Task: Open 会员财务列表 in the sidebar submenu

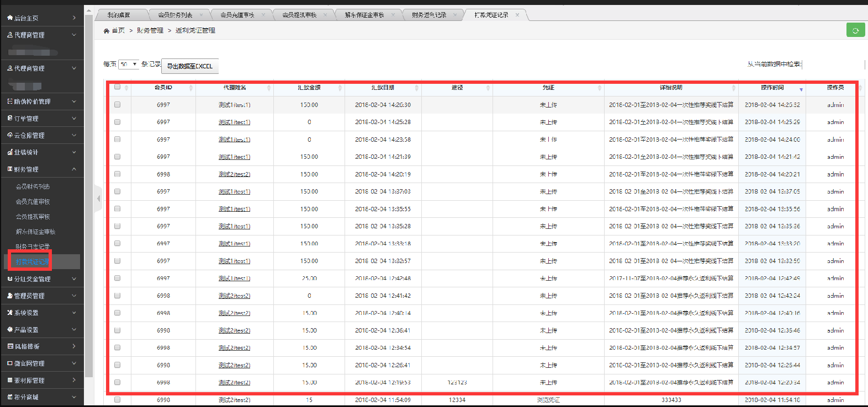Action: point(33,186)
